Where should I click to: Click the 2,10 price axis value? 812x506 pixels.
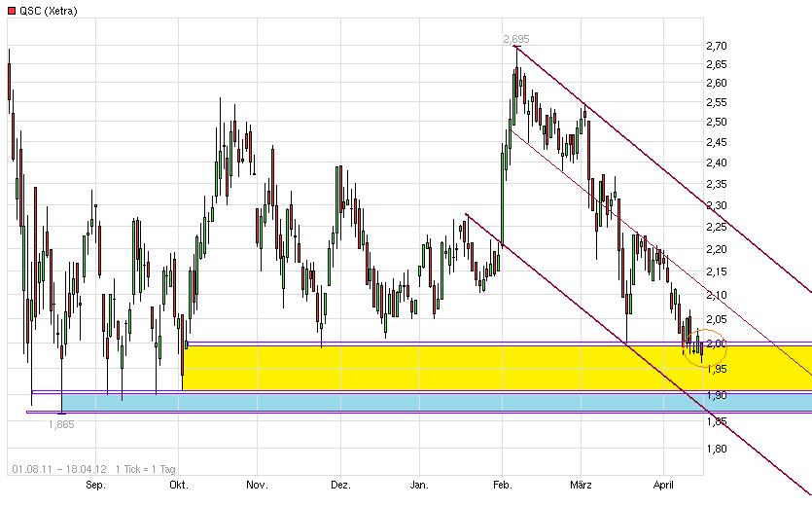pos(717,295)
